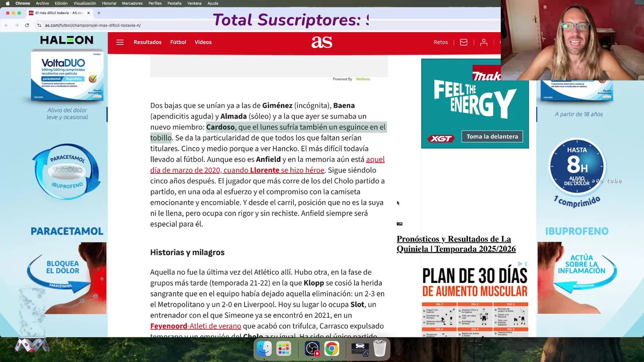Close the 'El más difícil todavía' tab
644x362 pixels.
[89, 13]
